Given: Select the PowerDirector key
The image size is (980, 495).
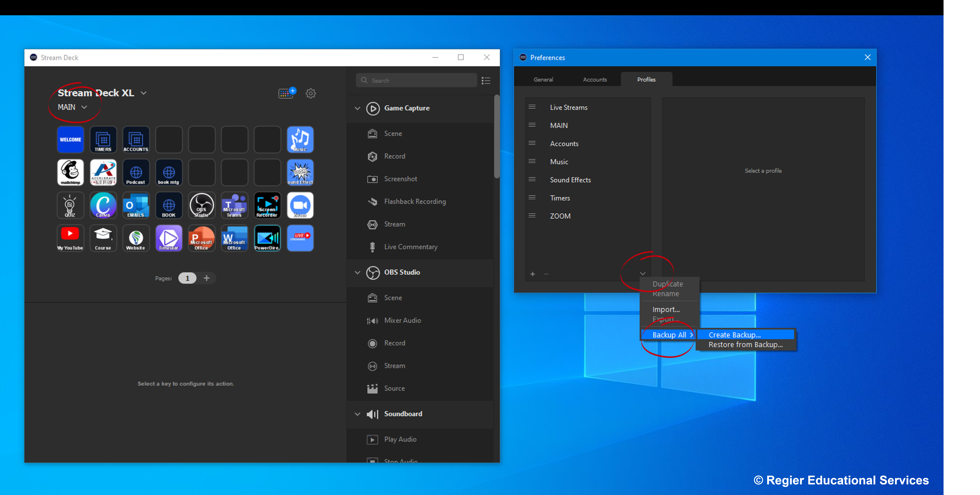Looking at the screenshot, I should [268, 238].
